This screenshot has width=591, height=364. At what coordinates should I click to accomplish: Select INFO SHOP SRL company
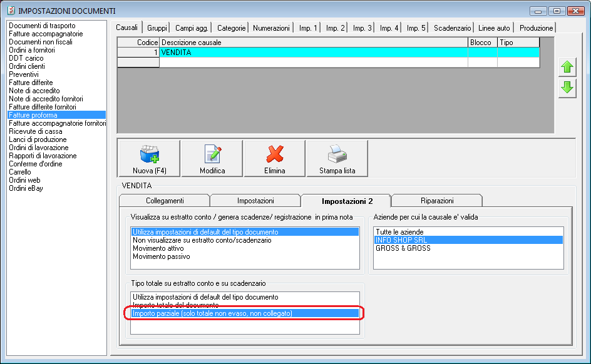[x=468, y=240]
